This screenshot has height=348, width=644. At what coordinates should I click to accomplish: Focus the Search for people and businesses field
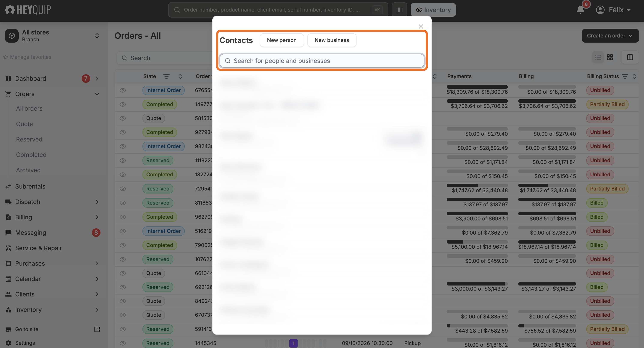click(x=322, y=61)
